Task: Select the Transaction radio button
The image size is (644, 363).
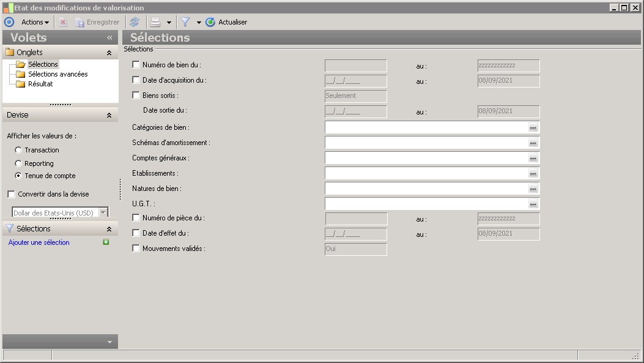Action: pyautogui.click(x=18, y=150)
